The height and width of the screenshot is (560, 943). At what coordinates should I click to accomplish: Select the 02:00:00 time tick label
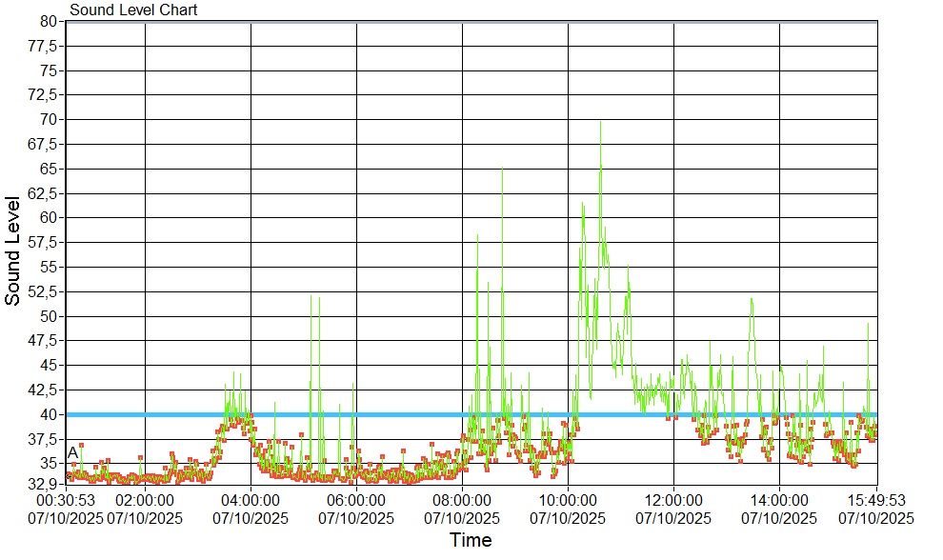(x=145, y=499)
